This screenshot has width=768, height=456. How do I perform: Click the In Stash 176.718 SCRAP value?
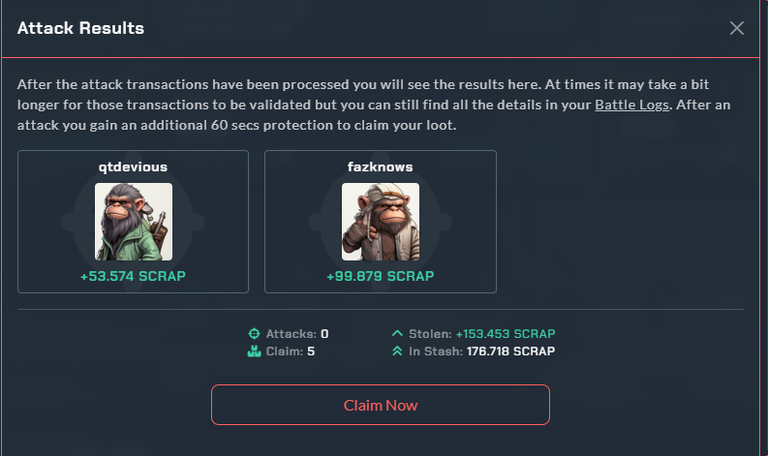tap(511, 351)
